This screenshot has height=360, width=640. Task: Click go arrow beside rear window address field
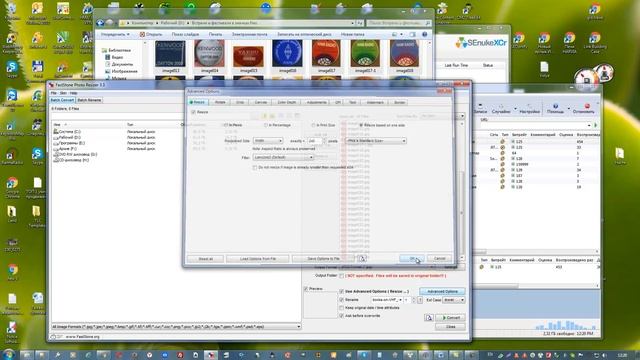[596, 125]
